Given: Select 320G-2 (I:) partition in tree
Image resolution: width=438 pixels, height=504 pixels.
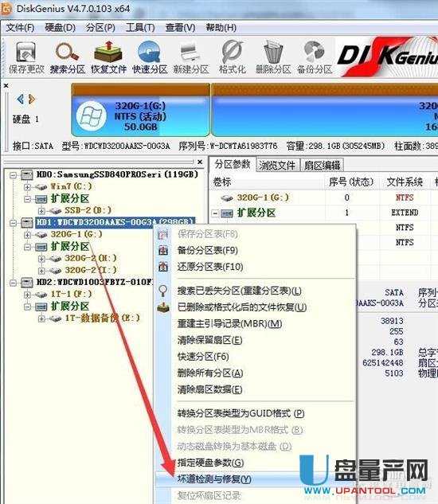Looking at the screenshot, I should click(90, 271).
